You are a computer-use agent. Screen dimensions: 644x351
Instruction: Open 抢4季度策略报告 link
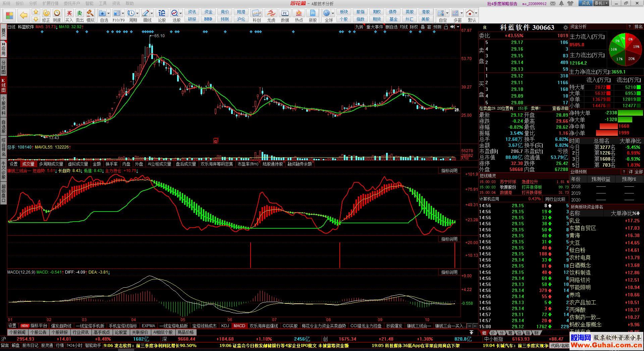pyautogui.click(x=502, y=3)
